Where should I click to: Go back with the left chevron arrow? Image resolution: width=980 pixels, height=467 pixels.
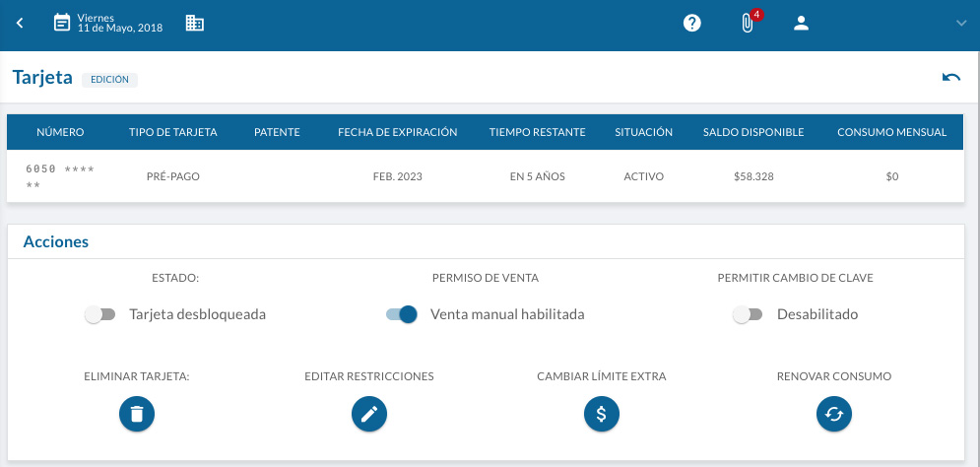(x=20, y=24)
